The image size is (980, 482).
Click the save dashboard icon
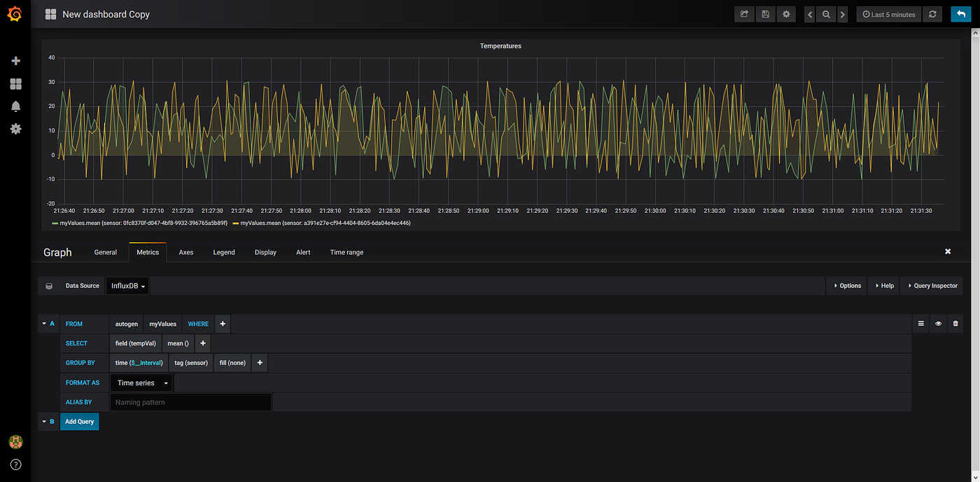[765, 14]
